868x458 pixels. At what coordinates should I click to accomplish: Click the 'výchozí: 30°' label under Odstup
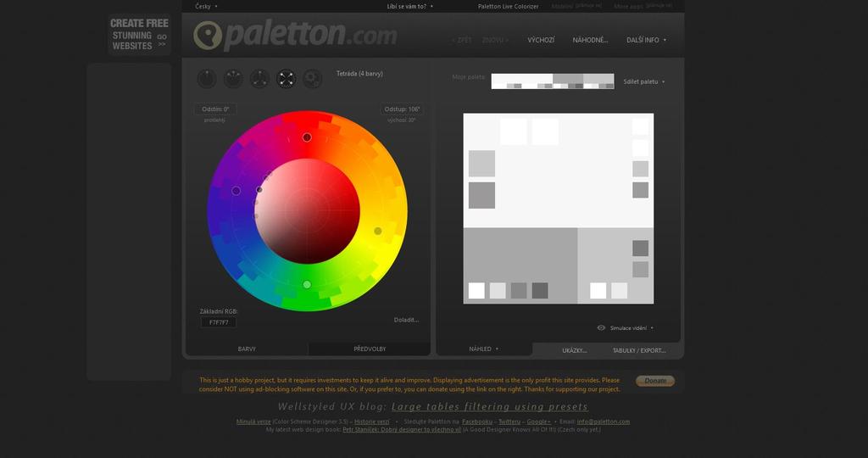point(401,120)
